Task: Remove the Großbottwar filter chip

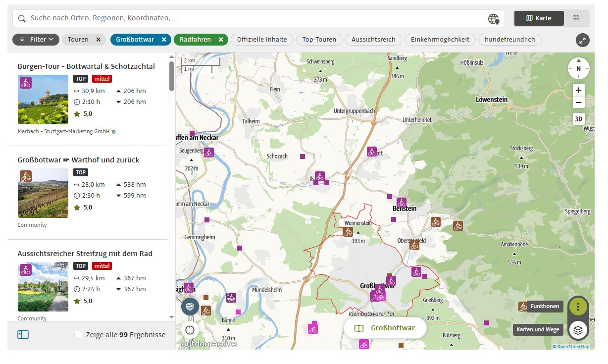Action: click(164, 40)
